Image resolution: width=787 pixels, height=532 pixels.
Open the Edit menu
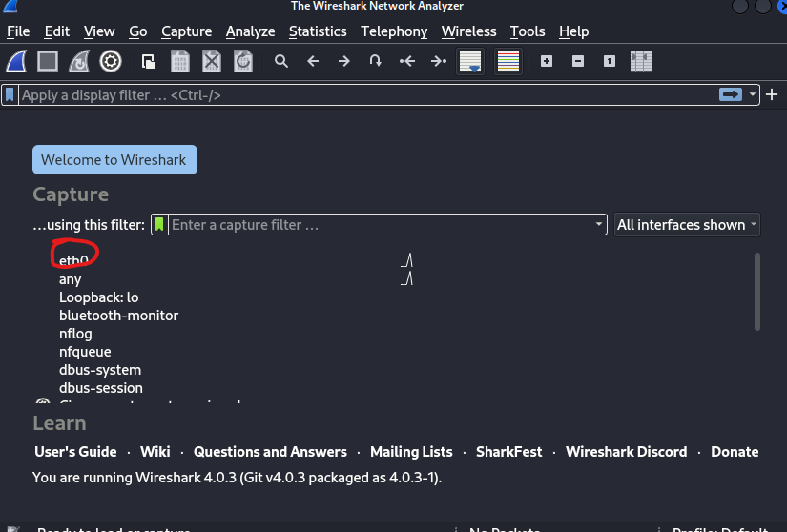click(x=56, y=31)
